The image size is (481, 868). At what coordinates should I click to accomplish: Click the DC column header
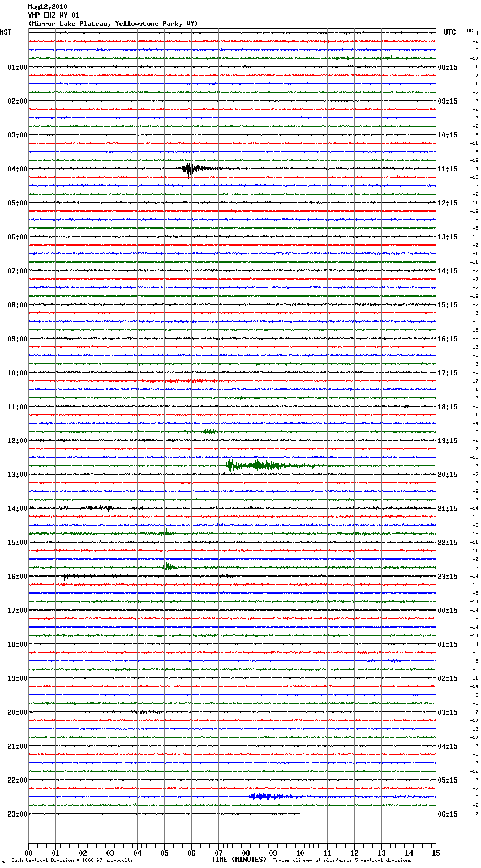point(470,31)
